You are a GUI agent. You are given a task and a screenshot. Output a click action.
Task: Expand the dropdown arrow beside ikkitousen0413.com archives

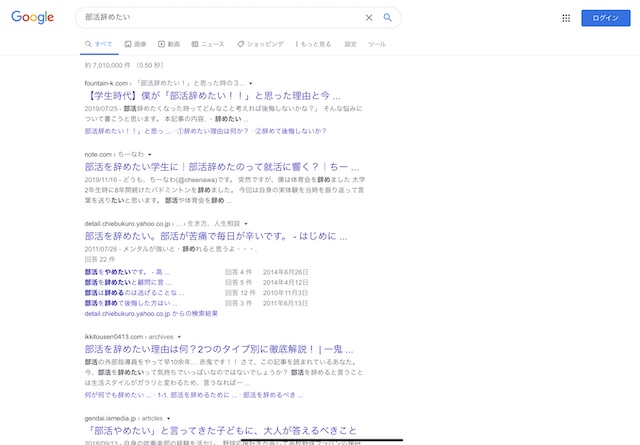179,337
